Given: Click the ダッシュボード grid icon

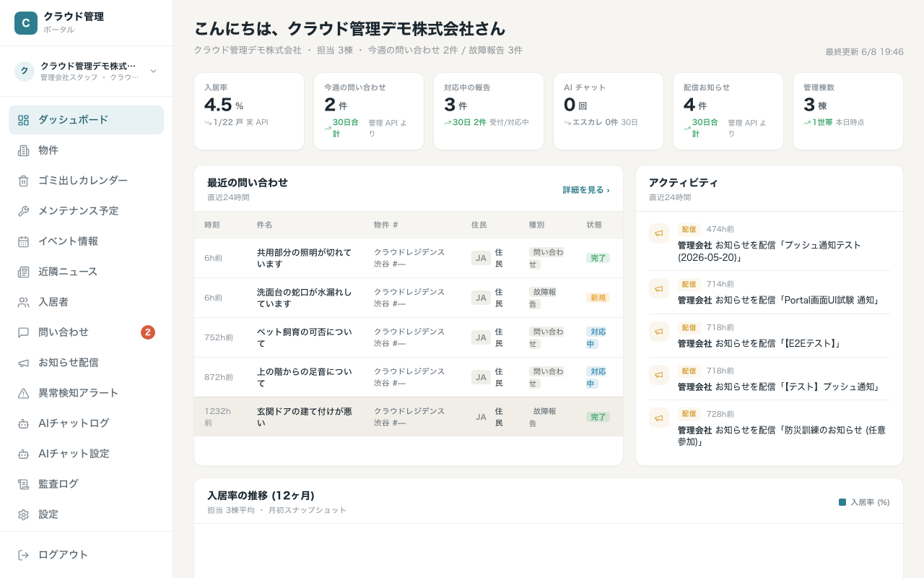Looking at the screenshot, I should click(x=23, y=120).
